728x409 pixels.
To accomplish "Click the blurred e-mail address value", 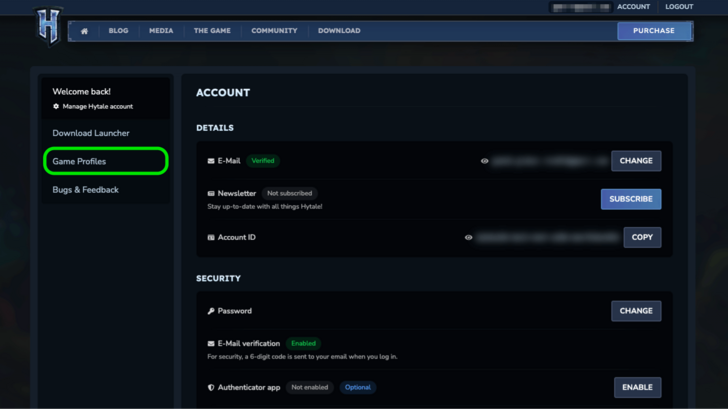I will (x=550, y=161).
